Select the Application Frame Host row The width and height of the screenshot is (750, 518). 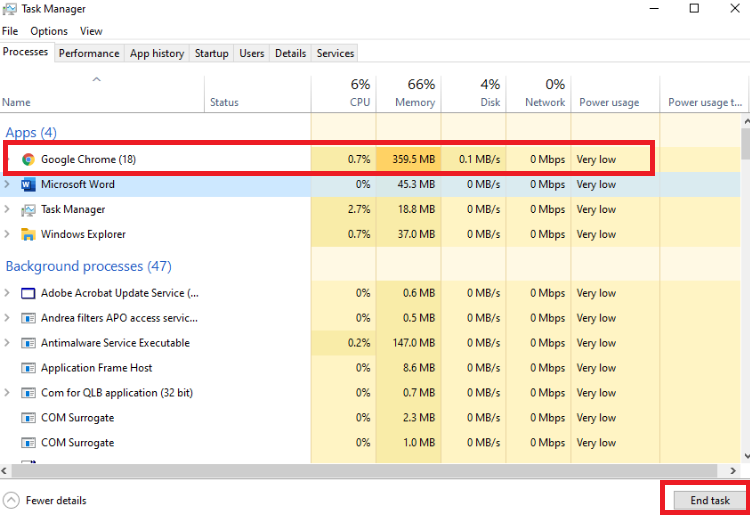pos(370,368)
